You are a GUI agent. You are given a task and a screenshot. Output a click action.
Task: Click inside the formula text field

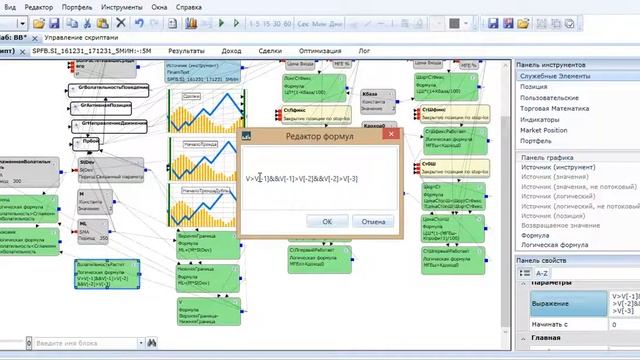[319, 178]
